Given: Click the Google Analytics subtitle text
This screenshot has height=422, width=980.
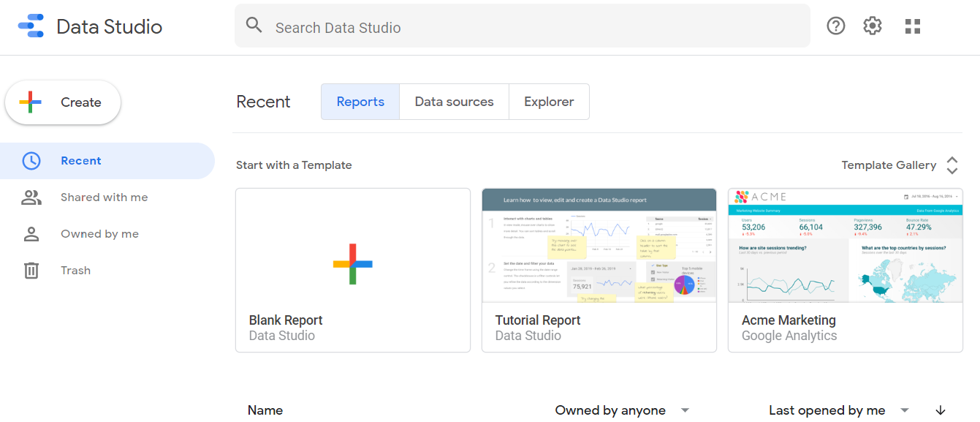Looking at the screenshot, I should (789, 336).
